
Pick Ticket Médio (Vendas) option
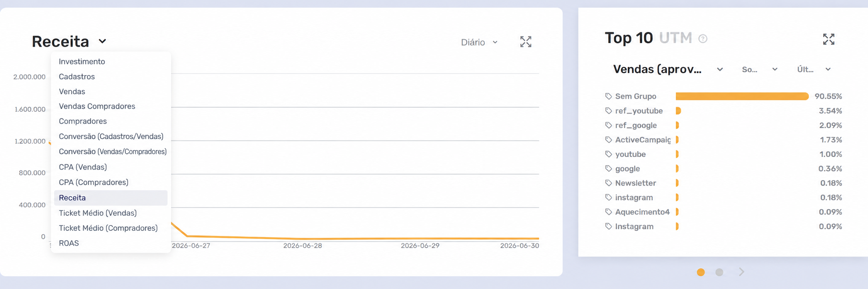[x=111, y=213]
